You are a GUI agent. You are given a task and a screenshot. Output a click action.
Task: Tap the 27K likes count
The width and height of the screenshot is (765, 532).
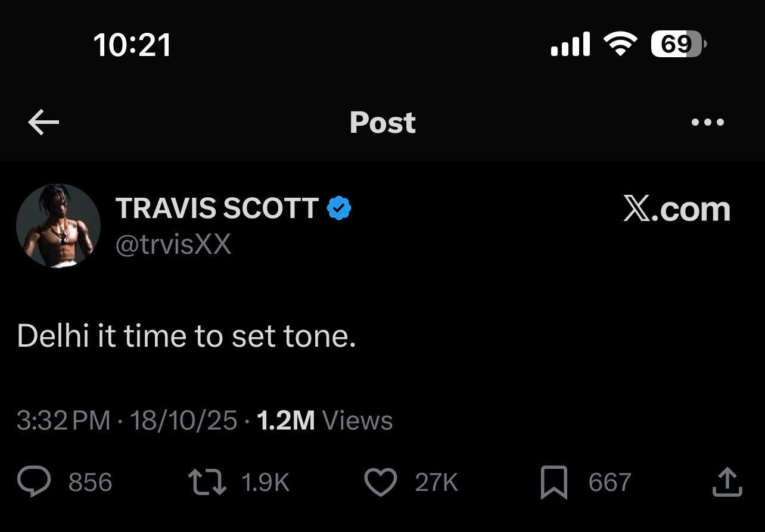tap(436, 482)
